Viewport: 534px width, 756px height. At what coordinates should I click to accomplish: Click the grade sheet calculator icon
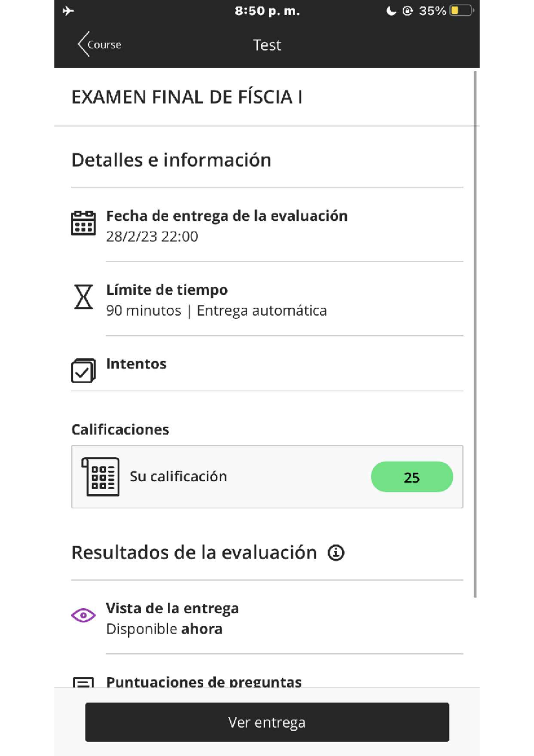click(101, 476)
